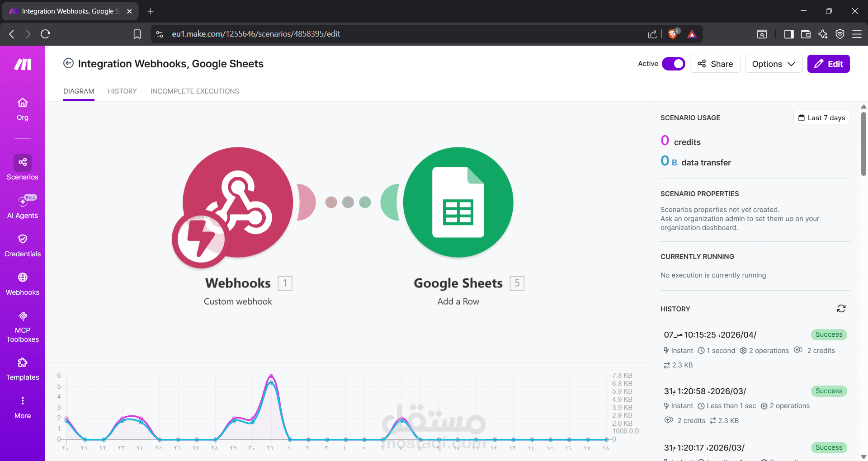Click the SCENARIO PROPERTIES heading
Screen dimensions: 868x461
pyautogui.click(x=699, y=194)
